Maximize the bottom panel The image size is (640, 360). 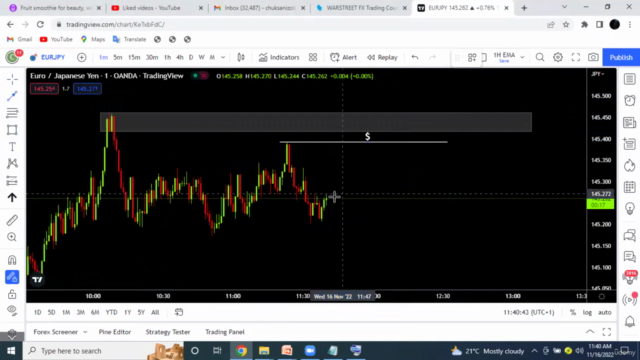click(607, 332)
